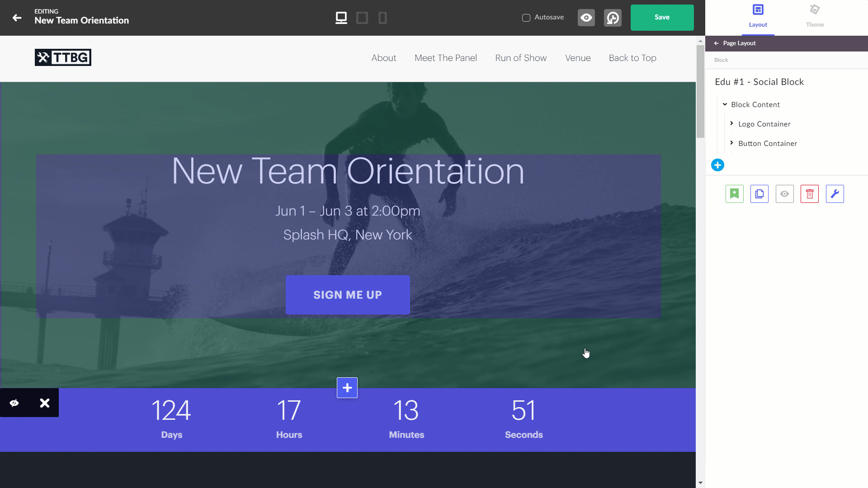Click the TTBG logo
868x488 pixels.
pyautogui.click(x=63, y=57)
